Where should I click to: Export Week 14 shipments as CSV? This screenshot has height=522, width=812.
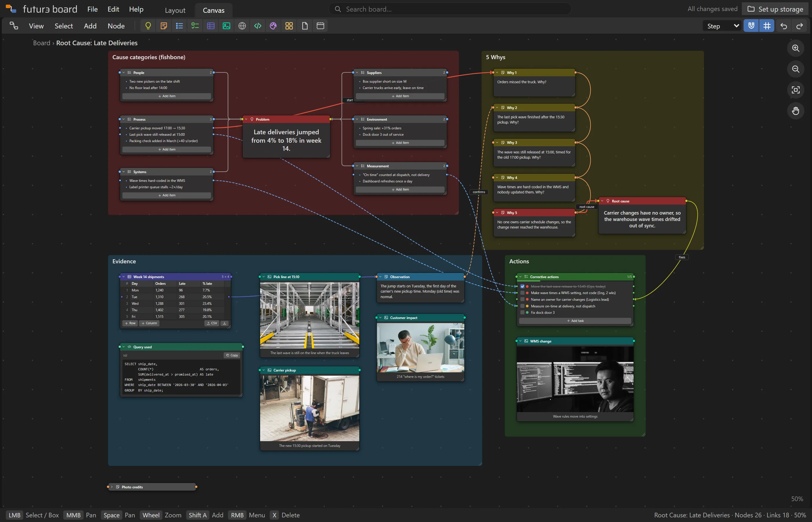212,323
